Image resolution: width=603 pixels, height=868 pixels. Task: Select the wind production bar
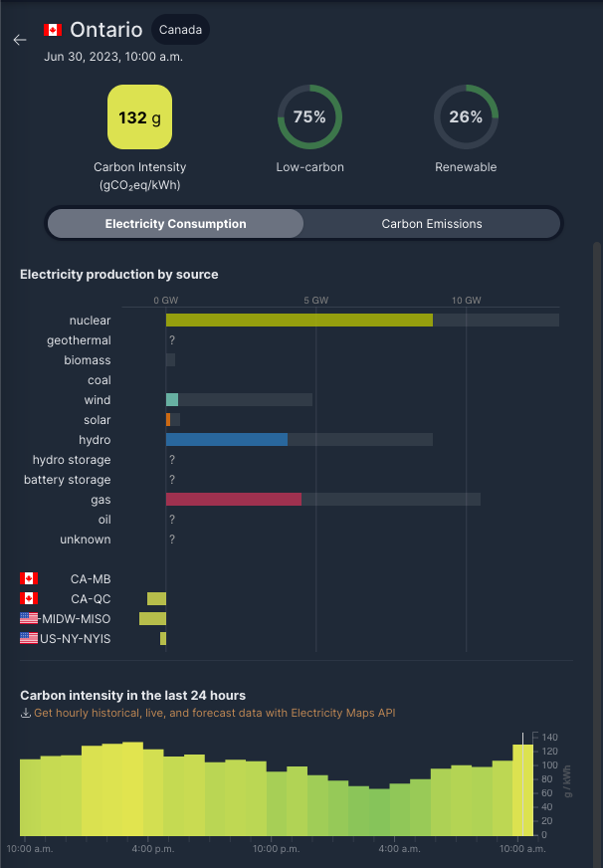[172, 400]
